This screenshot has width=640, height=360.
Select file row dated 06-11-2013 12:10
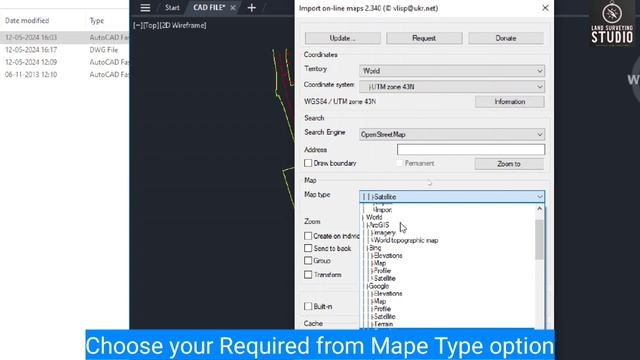(x=64, y=75)
